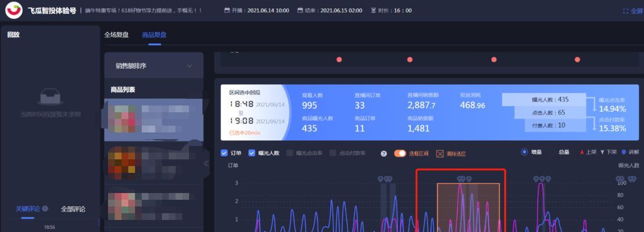644x232 pixels.
Task: Click the start time 18:48
Action: (x=241, y=104)
